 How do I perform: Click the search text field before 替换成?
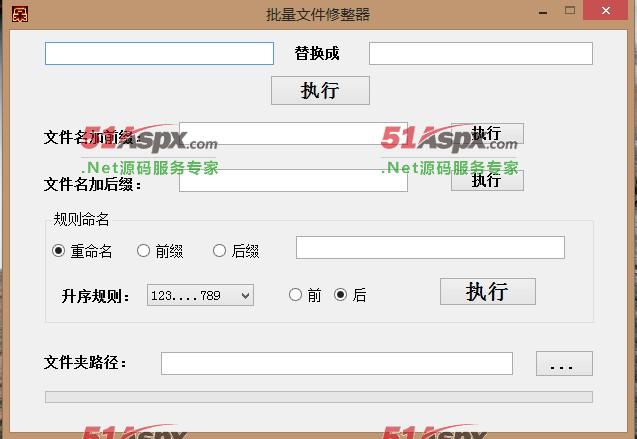(159, 53)
